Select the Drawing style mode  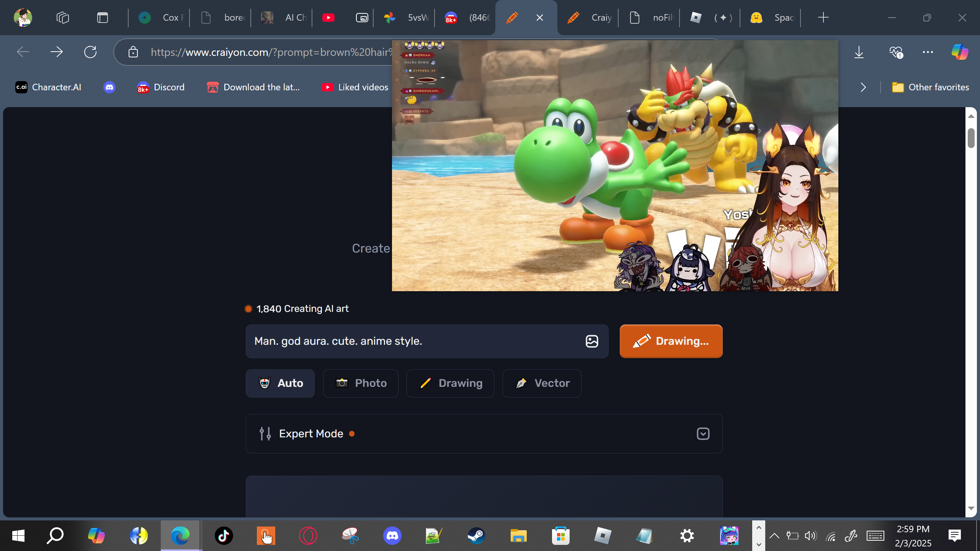450,383
